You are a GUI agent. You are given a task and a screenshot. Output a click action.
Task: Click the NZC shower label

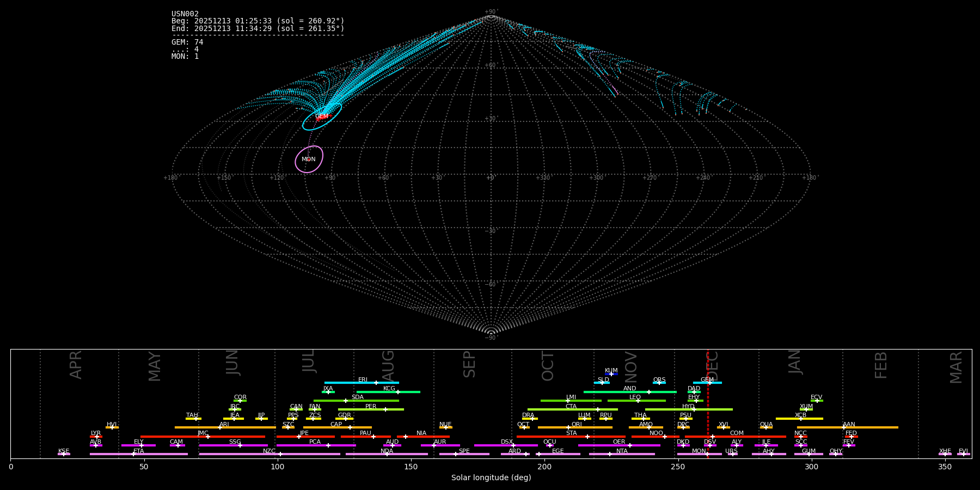point(269,451)
